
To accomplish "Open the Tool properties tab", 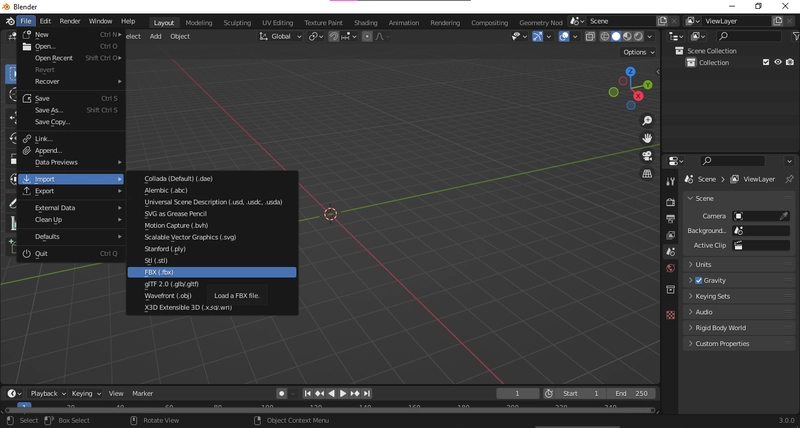I will pyautogui.click(x=670, y=182).
